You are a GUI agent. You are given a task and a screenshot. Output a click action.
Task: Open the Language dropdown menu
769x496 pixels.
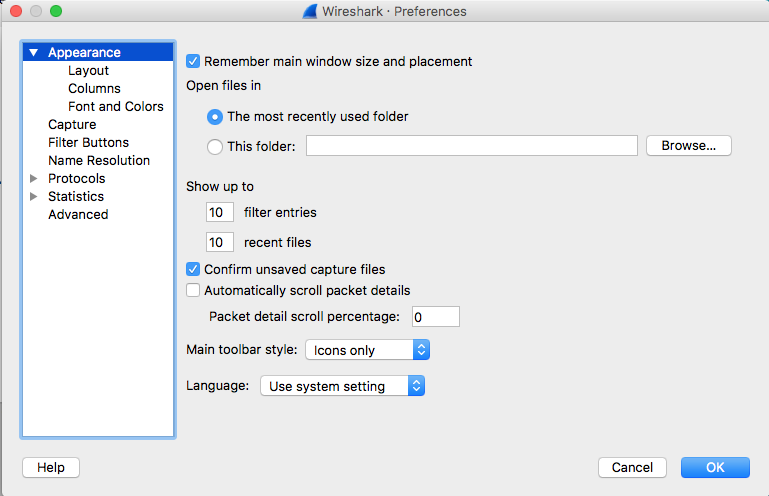(x=343, y=386)
